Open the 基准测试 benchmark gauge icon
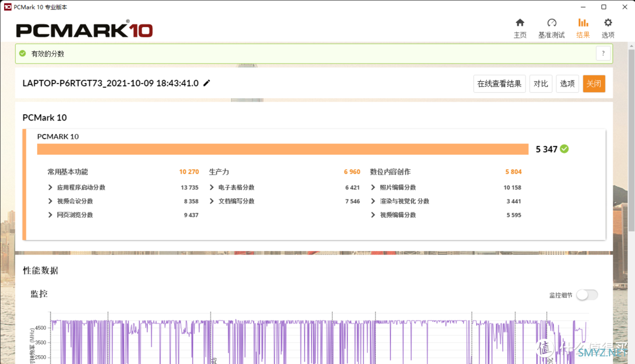The image size is (635, 364). (x=552, y=23)
